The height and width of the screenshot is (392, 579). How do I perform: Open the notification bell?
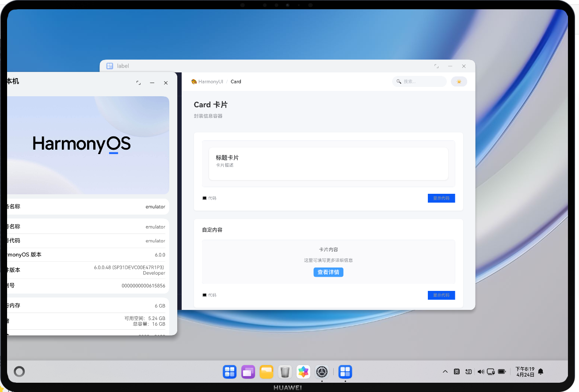pyautogui.click(x=540, y=372)
